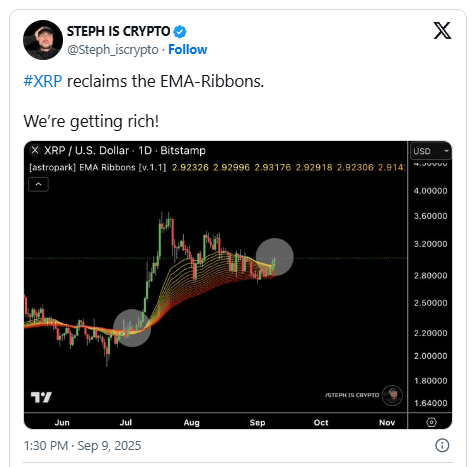Click the gray circle highlight near July
472x467 pixels.
click(132, 328)
